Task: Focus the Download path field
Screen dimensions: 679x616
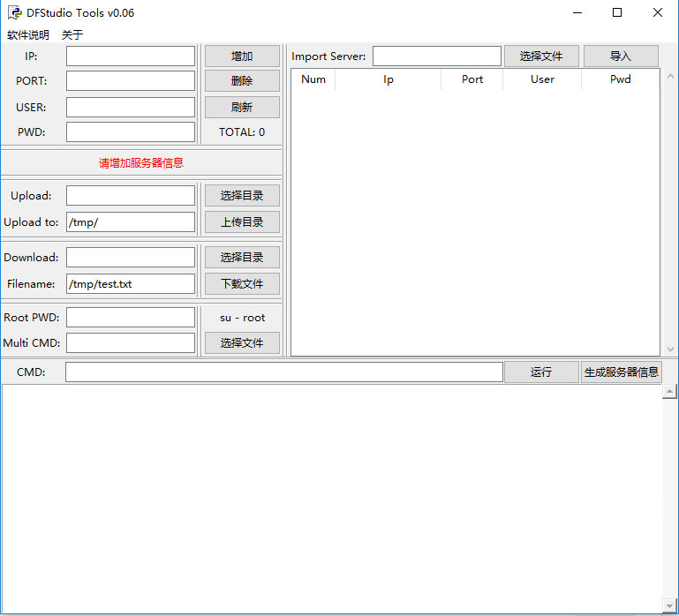Action: (131, 258)
